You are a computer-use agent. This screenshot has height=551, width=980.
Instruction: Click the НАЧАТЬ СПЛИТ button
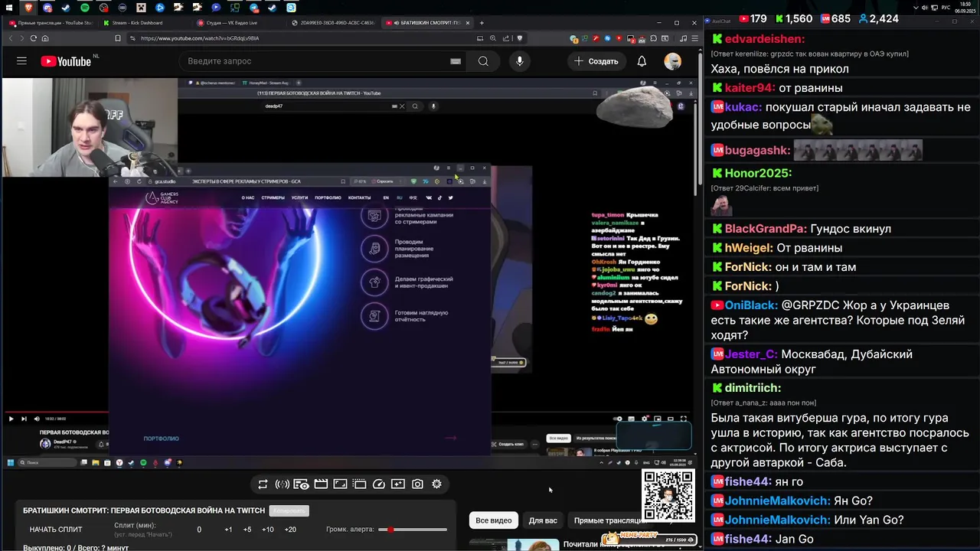56,530
